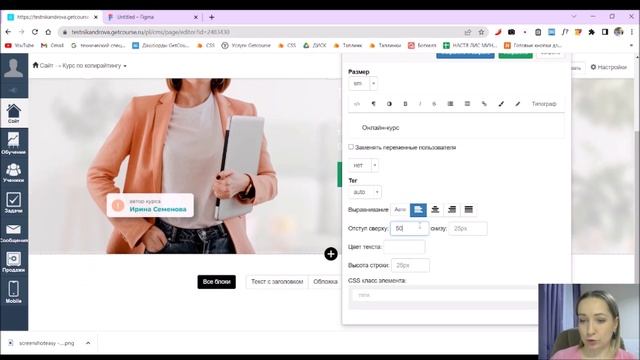Set alignment to Авто
This screenshot has height=360, width=640.
(400, 209)
